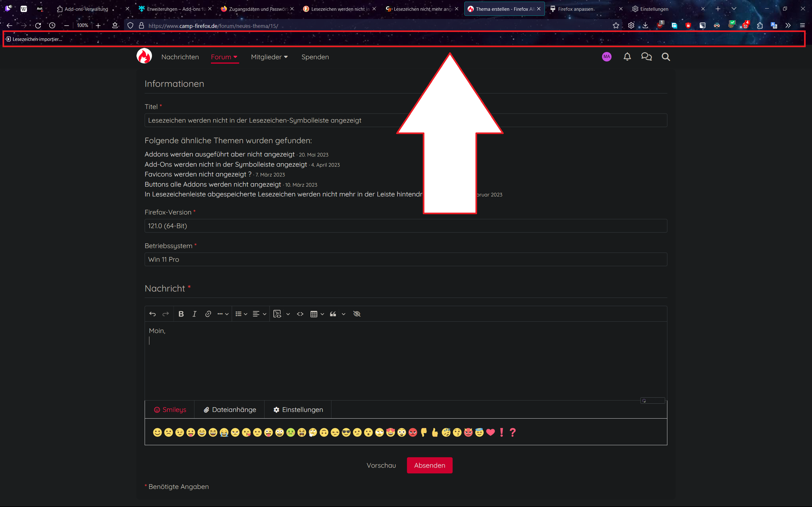Open forum search magnifier icon
Screen dimensions: 812x507
[x=666, y=57]
